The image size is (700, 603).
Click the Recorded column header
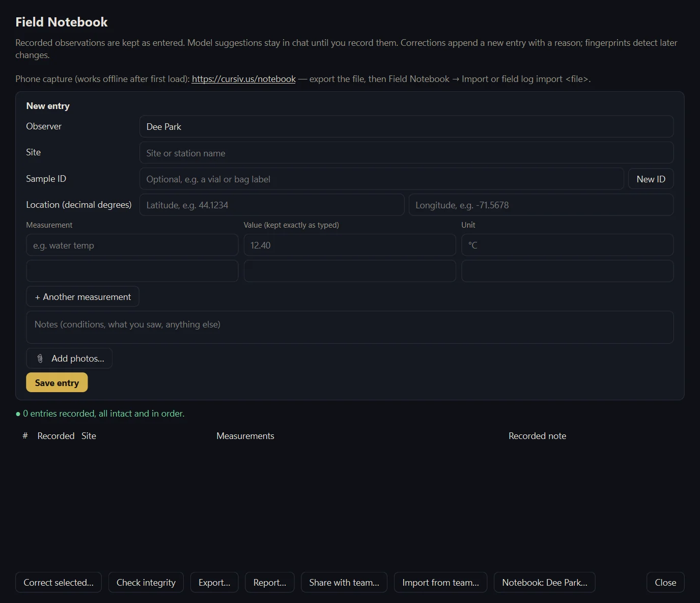point(56,436)
